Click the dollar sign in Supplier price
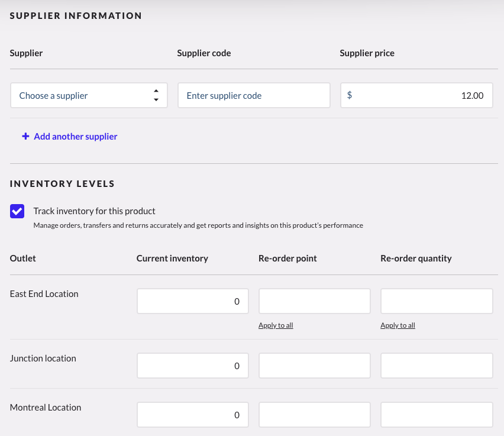Screen dimensions: 504x436 pos(350,95)
